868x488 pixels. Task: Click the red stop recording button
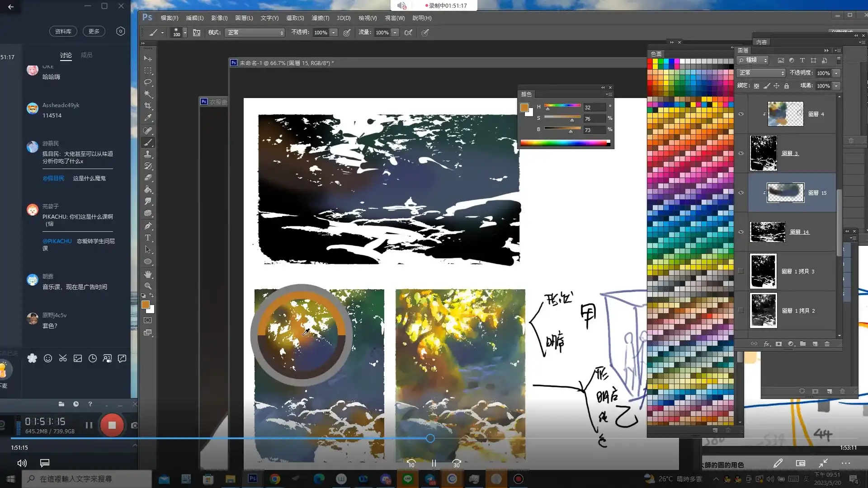click(112, 425)
